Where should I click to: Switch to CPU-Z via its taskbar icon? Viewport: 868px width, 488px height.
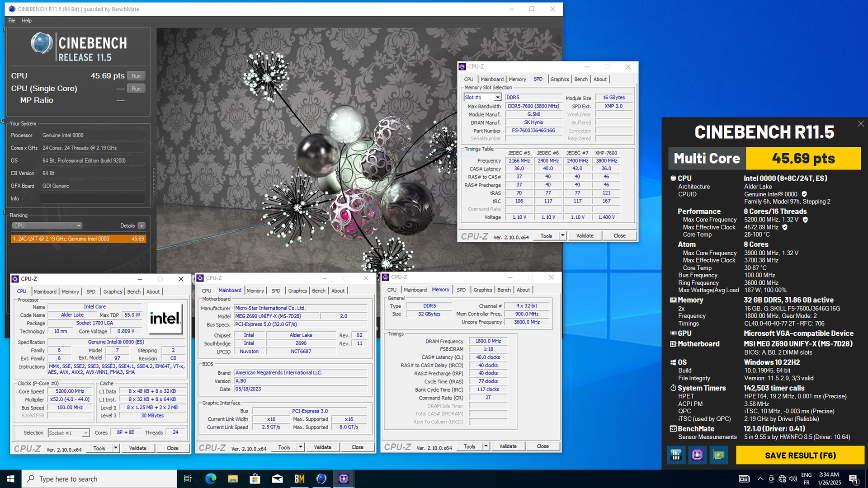click(x=344, y=479)
